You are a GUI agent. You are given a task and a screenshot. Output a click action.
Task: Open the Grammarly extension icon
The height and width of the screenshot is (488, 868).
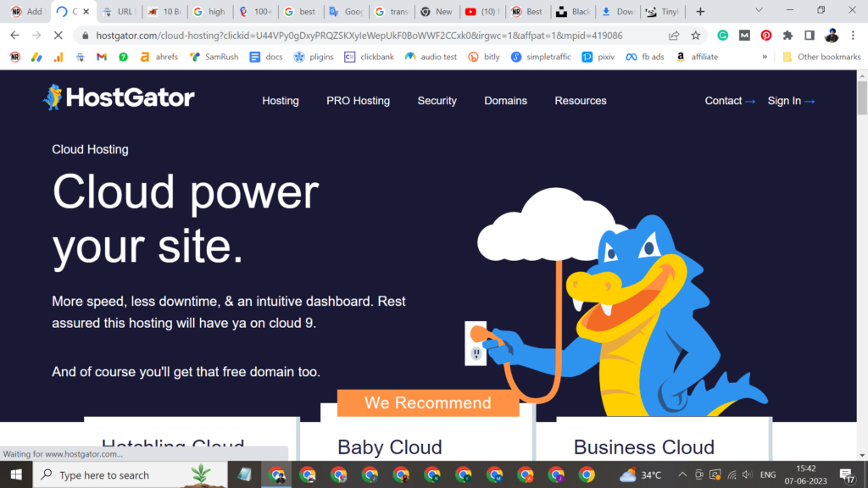722,36
